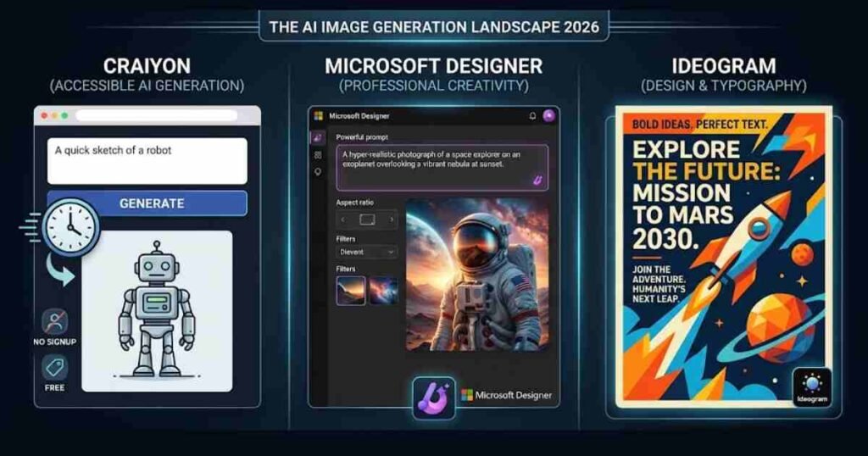Click the generated astronaut image
The width and height of the screenshot is (868, 456).
477,275
